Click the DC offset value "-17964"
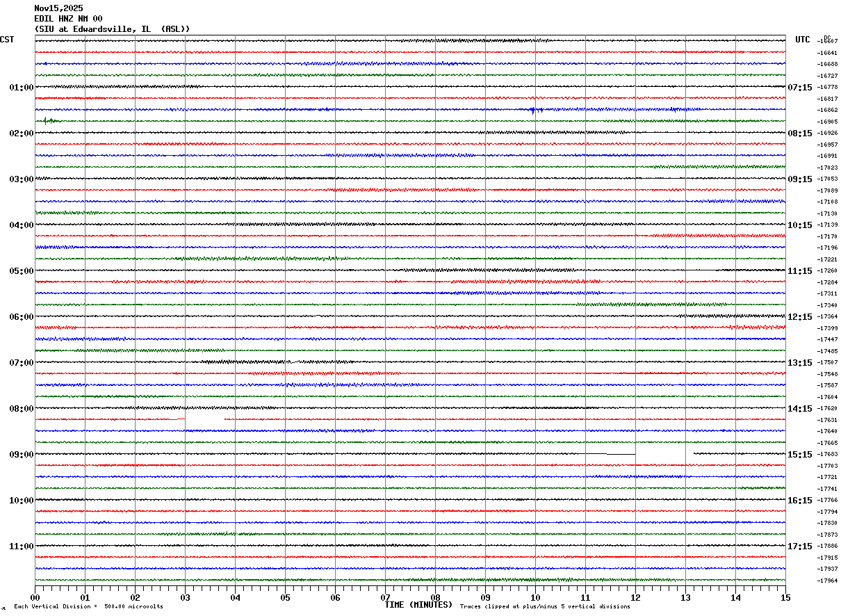 pyautogui.click(x=828, y=581)
